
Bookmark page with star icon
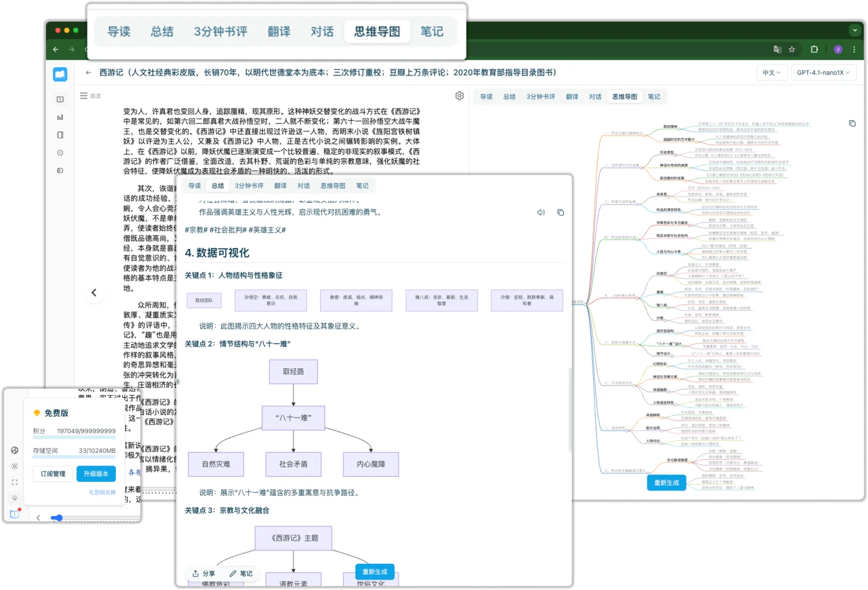[792, 49]
